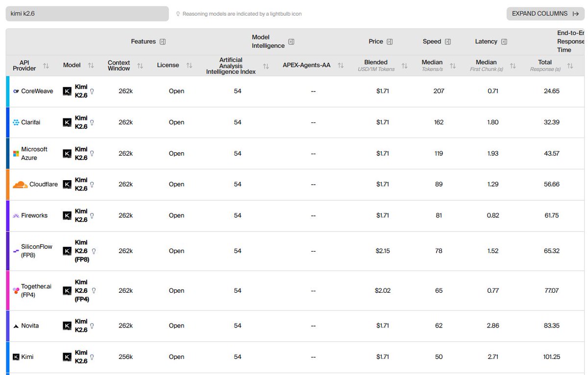Click Kimi model logo in CoreWeave row
Viewport: 588px width, 375px height.
point(67,91)
